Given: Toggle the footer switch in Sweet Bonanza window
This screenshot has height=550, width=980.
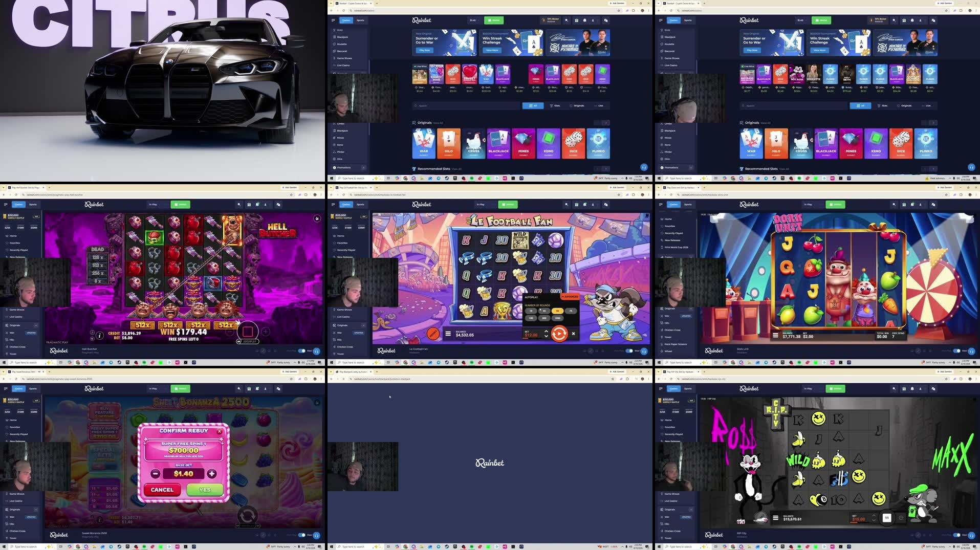Looking at the screenshot, I should coord(302,535).
